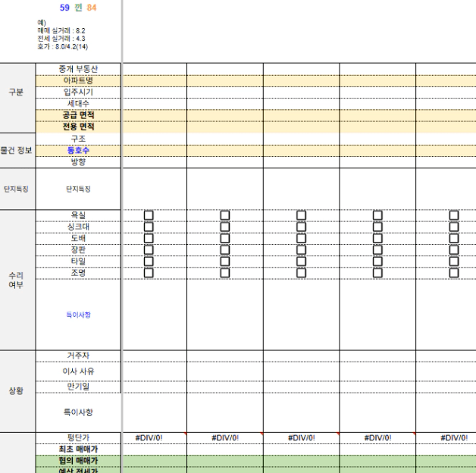Viewport: 476px width, 473px height.
Task: Select the 전용 면적 row label
Action: point(78,127)
